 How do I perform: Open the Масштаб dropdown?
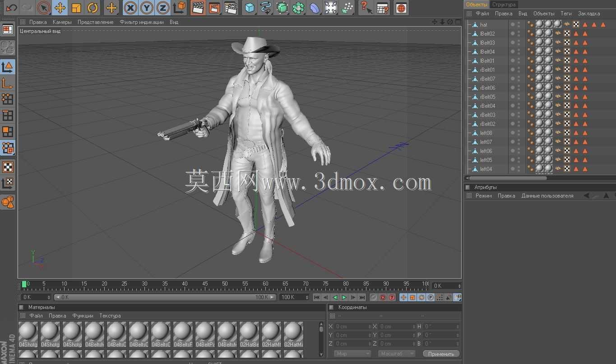[397, 354]
